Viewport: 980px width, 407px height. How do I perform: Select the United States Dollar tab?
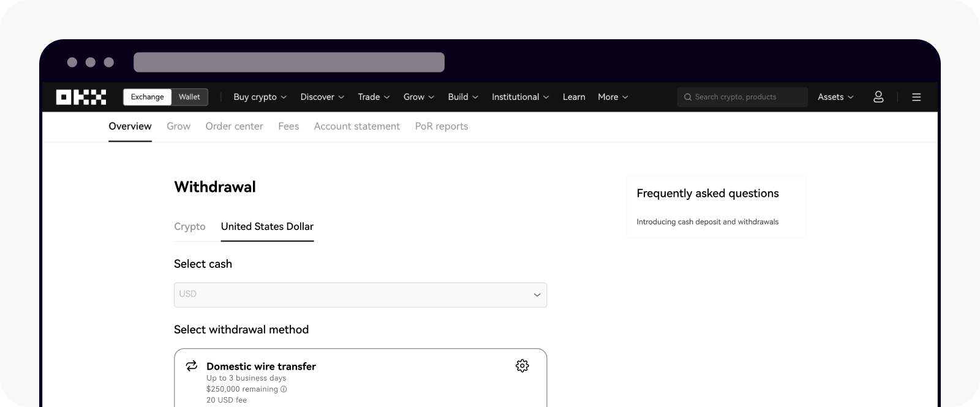267,226
